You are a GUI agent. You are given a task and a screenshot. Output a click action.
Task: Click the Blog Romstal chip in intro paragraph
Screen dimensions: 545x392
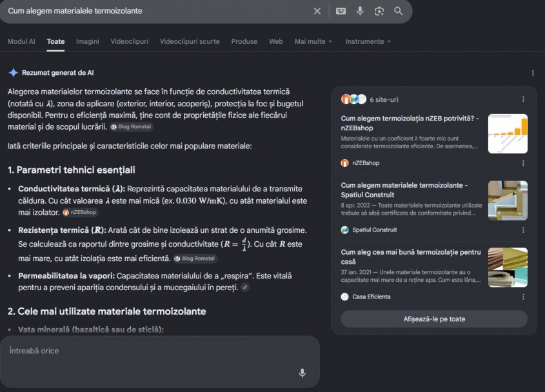click(x=131, y=127)
